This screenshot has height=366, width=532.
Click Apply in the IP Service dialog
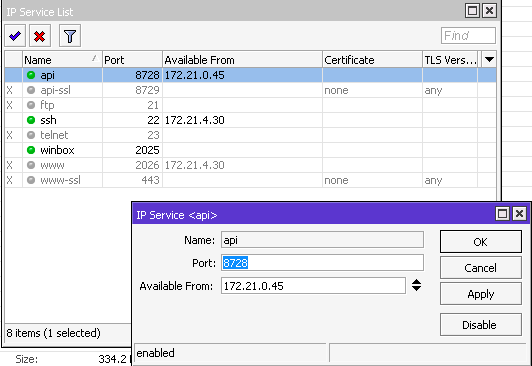pos(481,294)
